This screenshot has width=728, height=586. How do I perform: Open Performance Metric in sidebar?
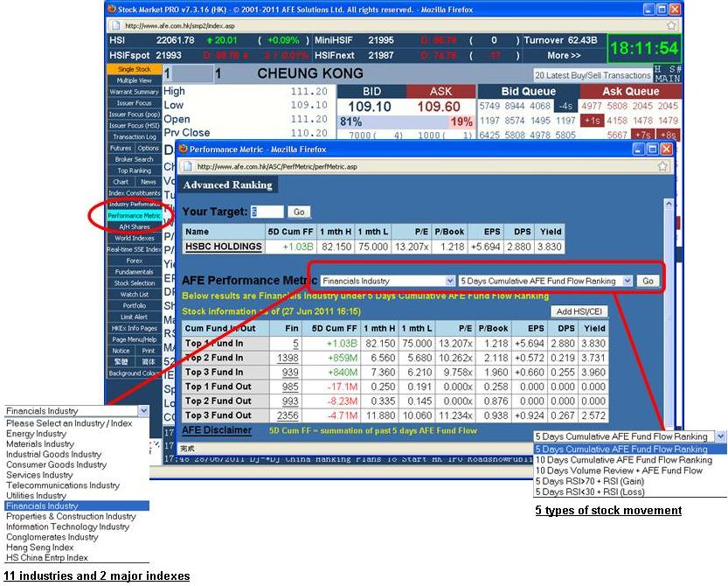135,215
